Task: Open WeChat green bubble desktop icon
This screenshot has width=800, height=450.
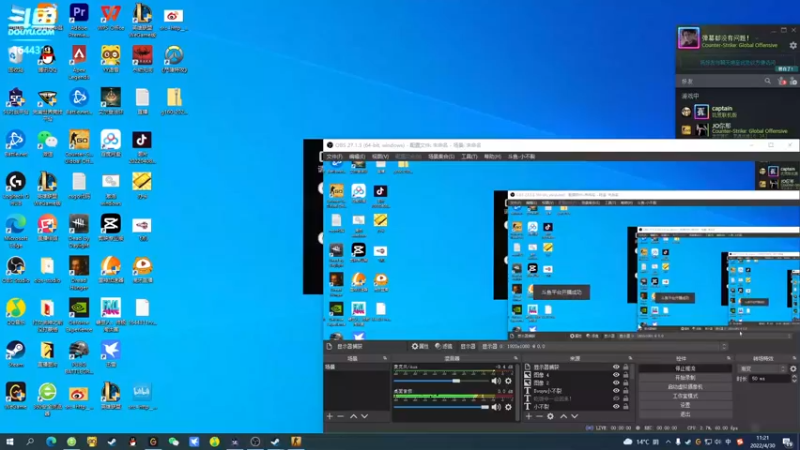Action: click(47, 144)
